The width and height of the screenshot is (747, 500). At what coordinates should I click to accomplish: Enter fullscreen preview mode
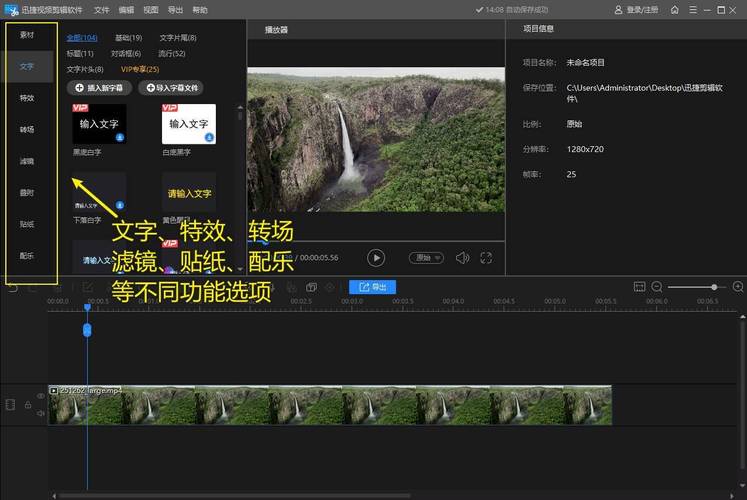(486, 258)
